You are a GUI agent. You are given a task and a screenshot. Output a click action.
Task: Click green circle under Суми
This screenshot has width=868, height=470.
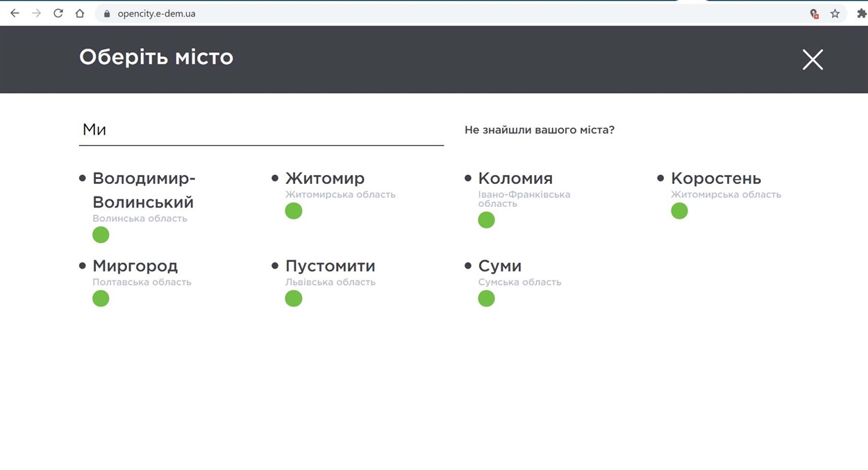tap(486, 299)
